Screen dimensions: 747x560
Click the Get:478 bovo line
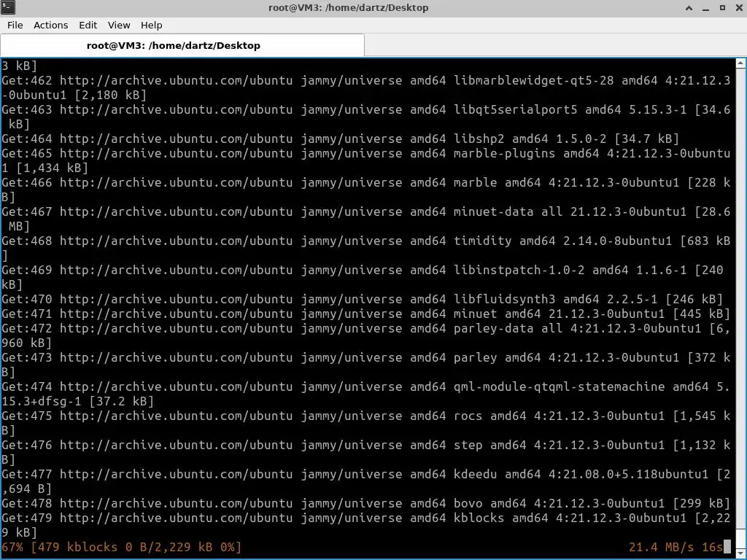coord(366,503)
